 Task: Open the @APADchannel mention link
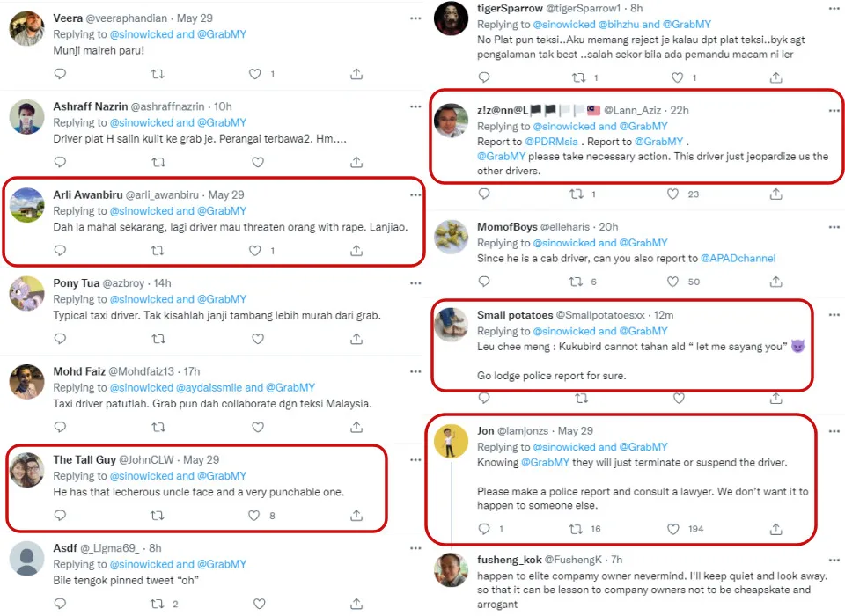pos(738,259)
